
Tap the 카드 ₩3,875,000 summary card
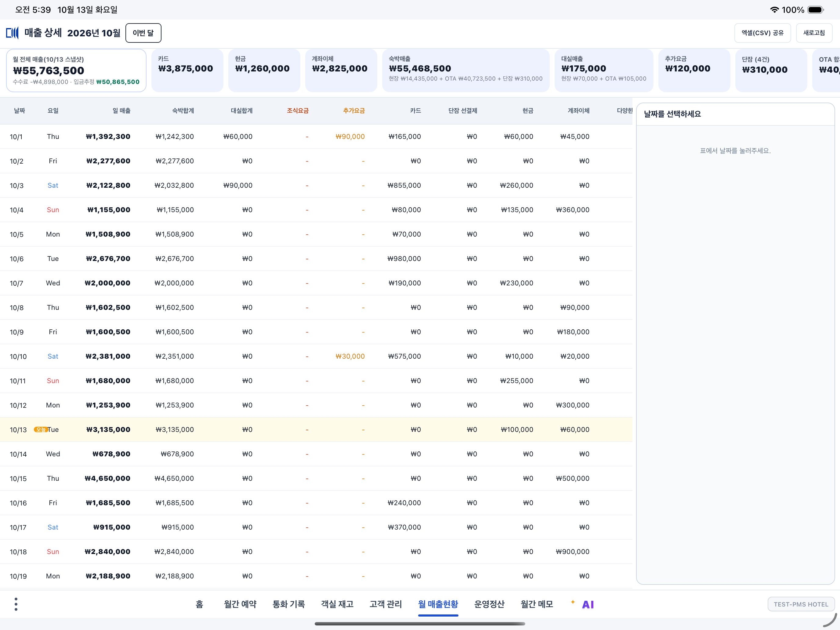(187, 71)
